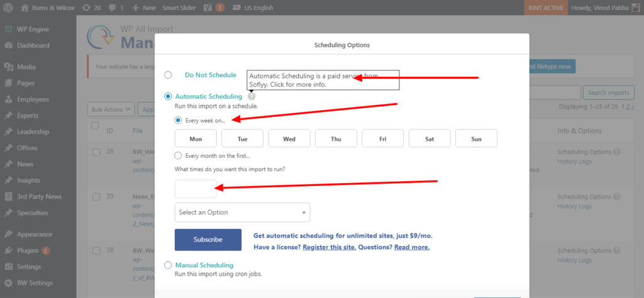The image size is (644, 298).
Task: Click the Experts pin icon
Action: click(x=8, y=115)
